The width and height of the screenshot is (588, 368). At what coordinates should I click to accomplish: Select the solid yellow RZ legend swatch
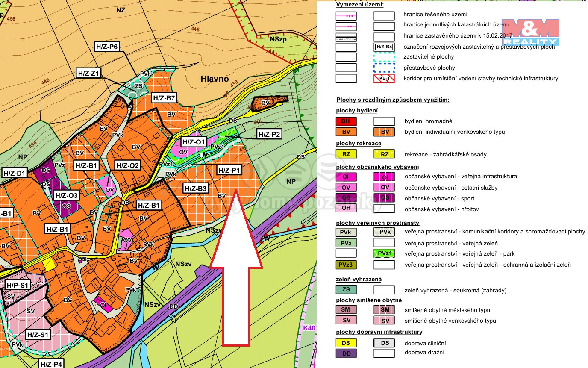tap(346, 154)
